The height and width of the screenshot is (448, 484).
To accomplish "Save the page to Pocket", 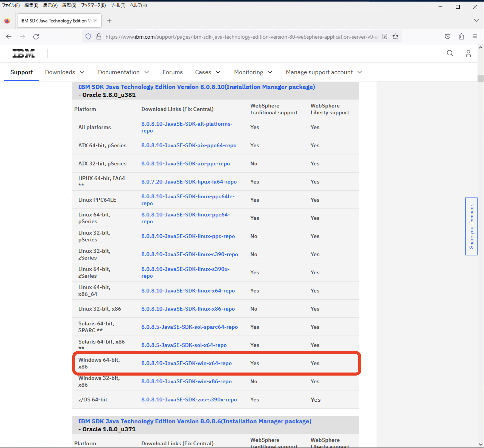I will click(x=447, y=36).
